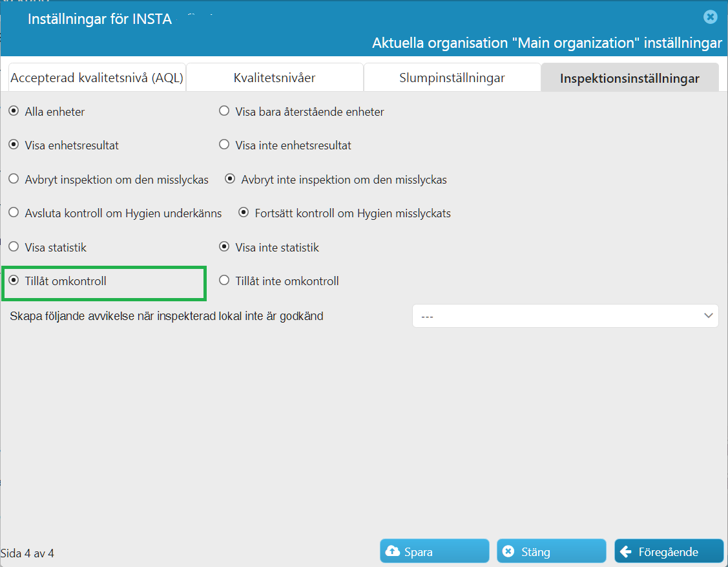Screen dimensions: 728x567
Task: Switch to Accepterad kvalitetsnivå (AQL) tab
Action: 97,78
